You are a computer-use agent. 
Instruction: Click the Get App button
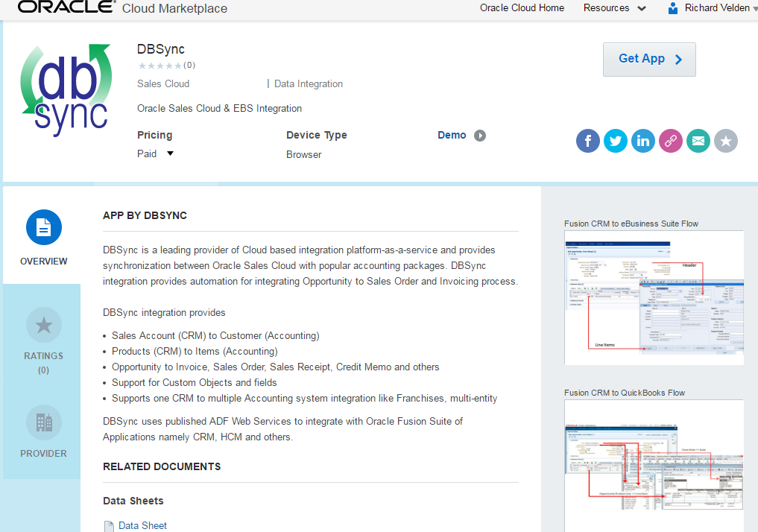click(x=649, y=60)
